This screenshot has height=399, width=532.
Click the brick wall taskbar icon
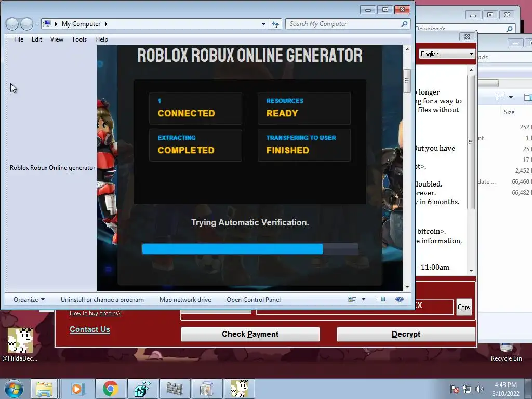coord(175,389)
